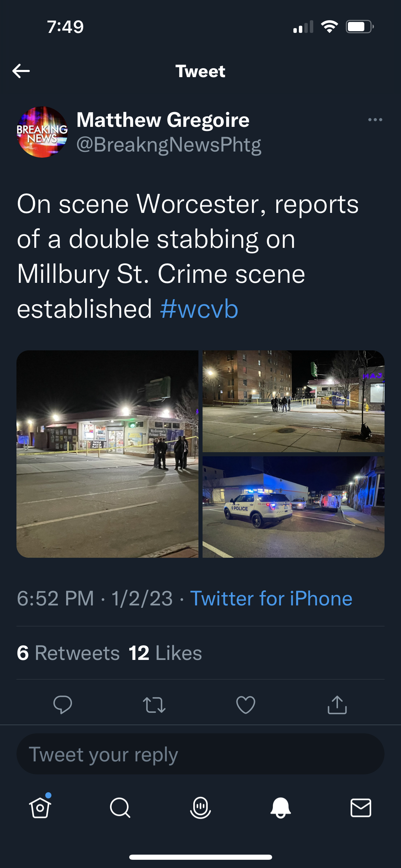
Task: Open the #wcvb hashtag
Action: tap(199, 309)
